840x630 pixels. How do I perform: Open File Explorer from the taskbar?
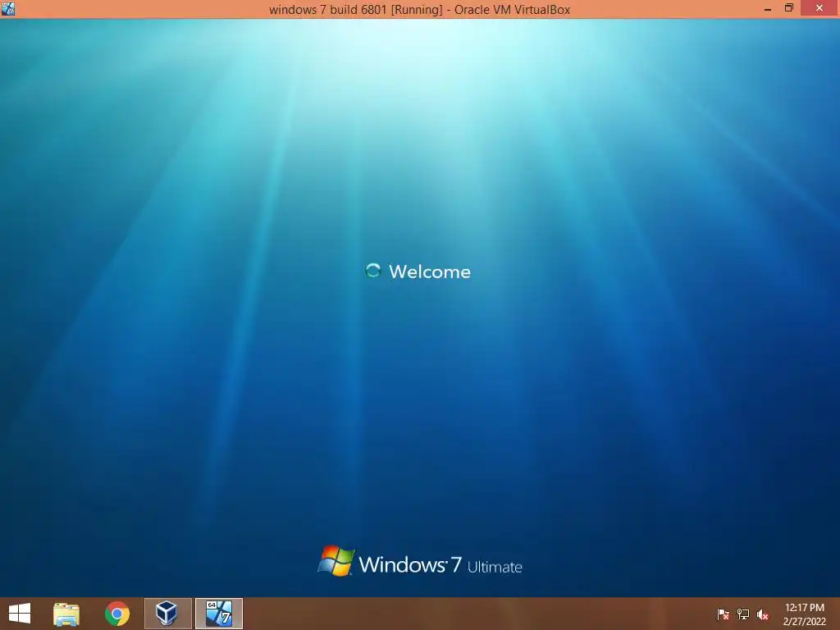pyautogui.click(x=66, y=614)
